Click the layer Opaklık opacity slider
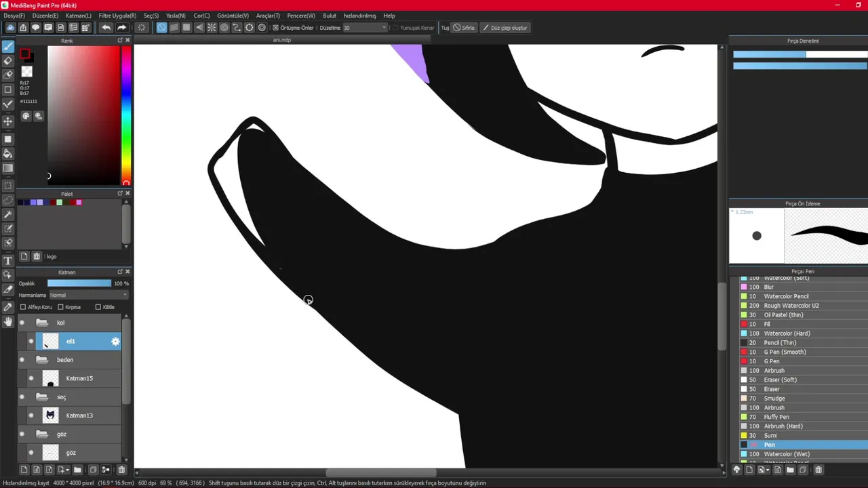This screenshot has width=868, height=488. [x=79, y=283]
